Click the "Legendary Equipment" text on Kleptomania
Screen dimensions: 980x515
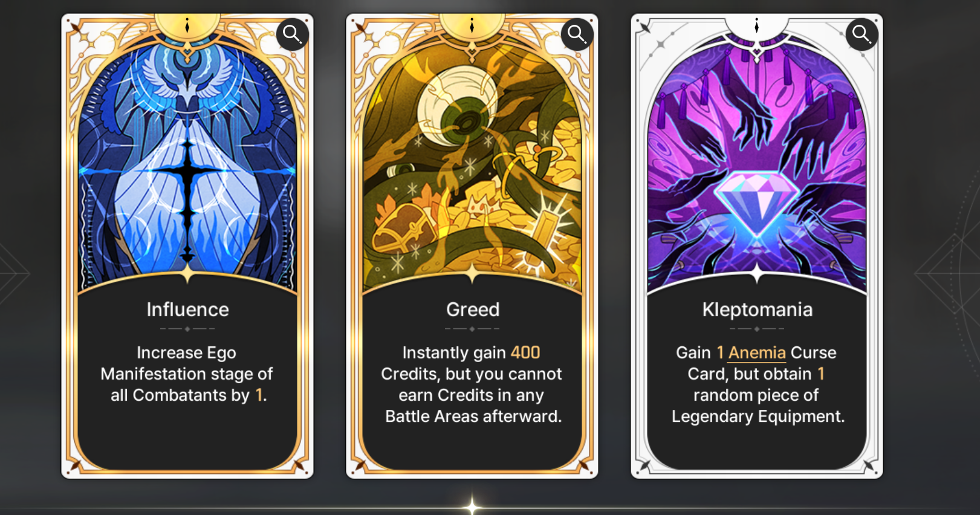tap(758, 416)
